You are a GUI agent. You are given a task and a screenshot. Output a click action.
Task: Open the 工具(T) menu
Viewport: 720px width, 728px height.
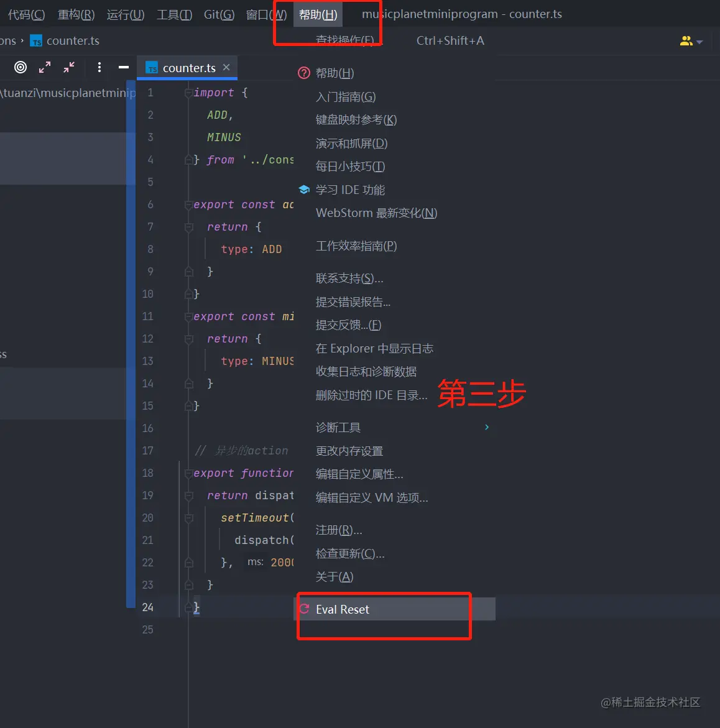[x=174, y=14]
